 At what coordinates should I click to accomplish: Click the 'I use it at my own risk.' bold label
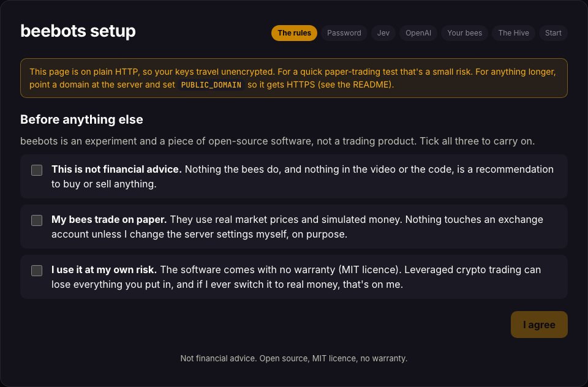104,270
